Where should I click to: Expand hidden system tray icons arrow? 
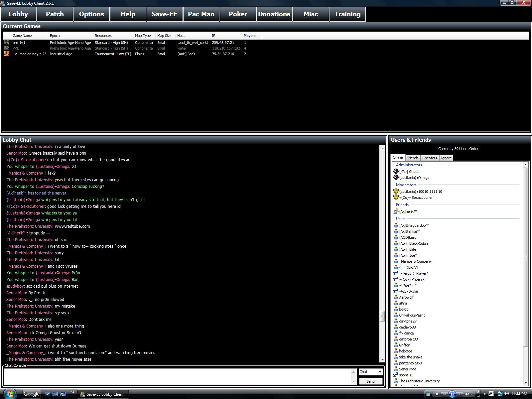point(485,394)
